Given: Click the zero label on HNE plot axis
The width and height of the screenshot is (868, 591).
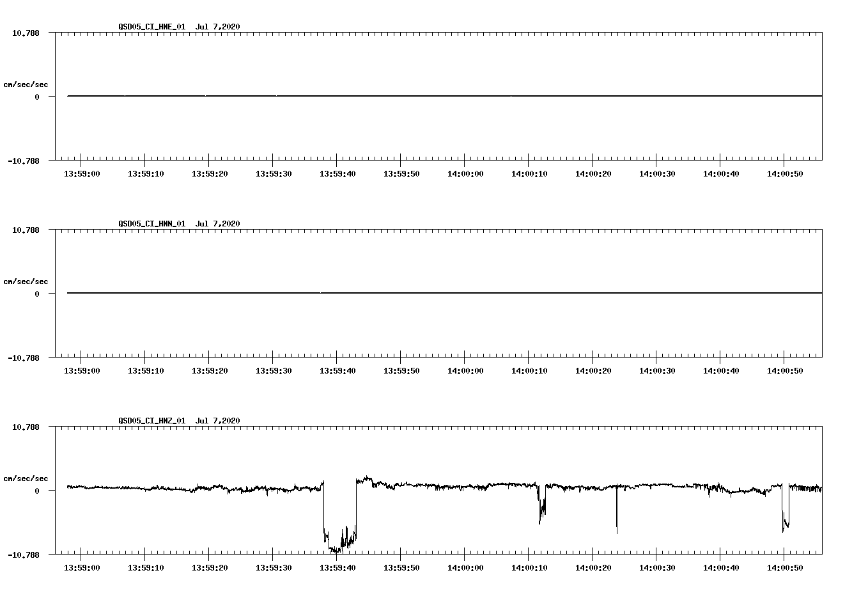Looking at the screenshot, I should pyautogui.click(x=37, y=97).
